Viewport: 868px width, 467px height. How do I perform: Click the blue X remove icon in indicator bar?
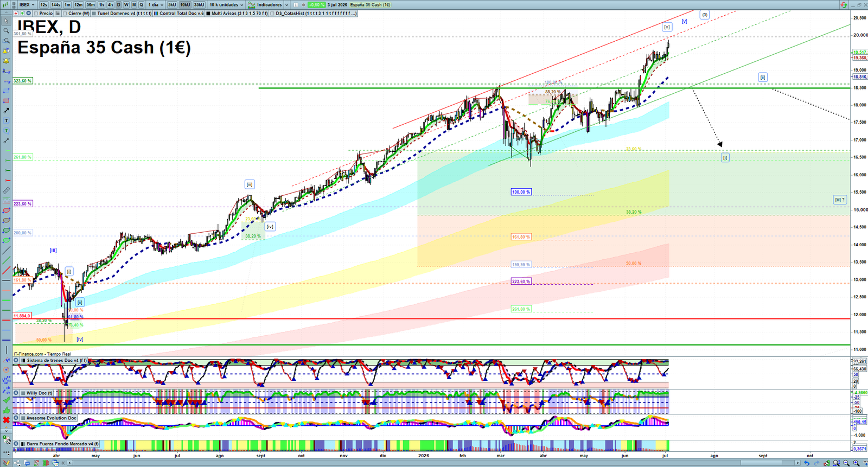coord(29,13)
